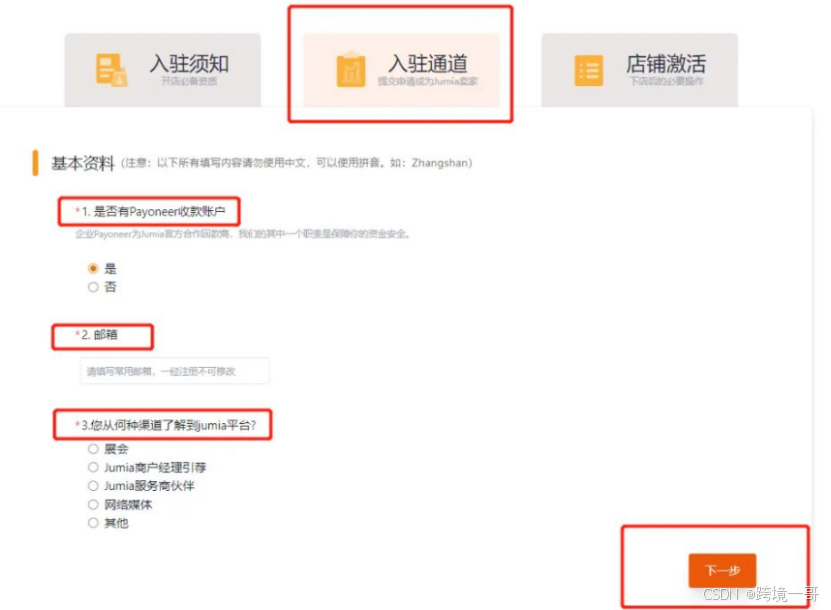Open the 店铺激活 tab
The width and height of the screenshot is (831, 610).
[x=639, y=70]
